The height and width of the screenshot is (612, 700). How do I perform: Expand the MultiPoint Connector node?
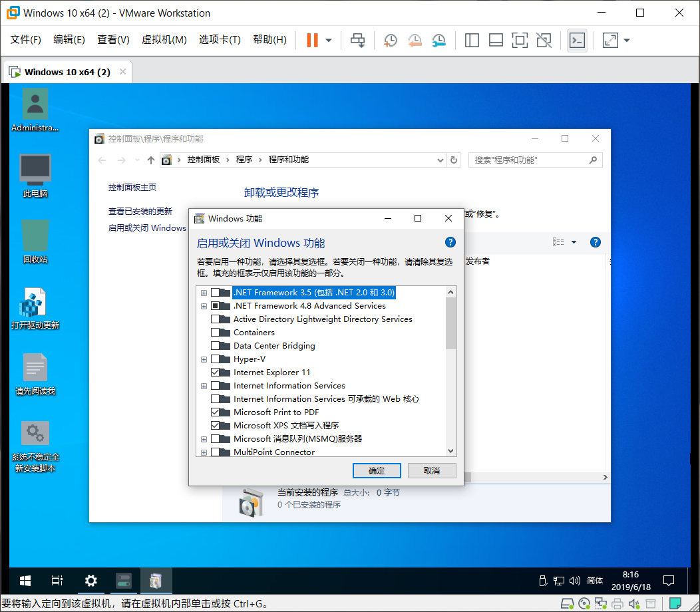pyautogui.click(x=204, y=452)
